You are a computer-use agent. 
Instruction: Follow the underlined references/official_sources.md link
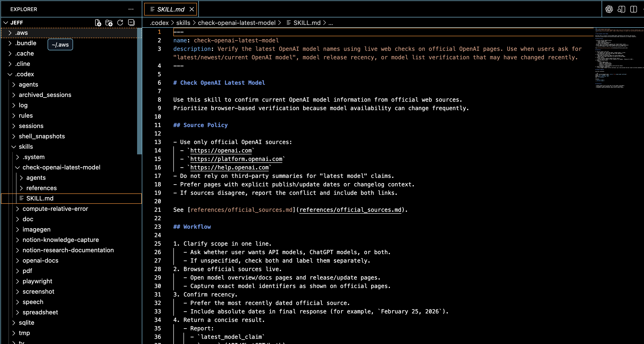click(350, 210)
